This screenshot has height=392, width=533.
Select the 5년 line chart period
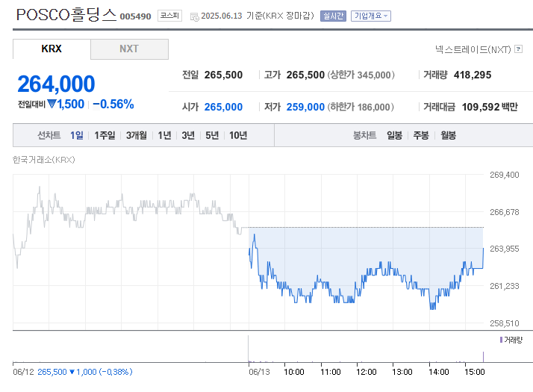pyautogui.click(x=212, y=135)
